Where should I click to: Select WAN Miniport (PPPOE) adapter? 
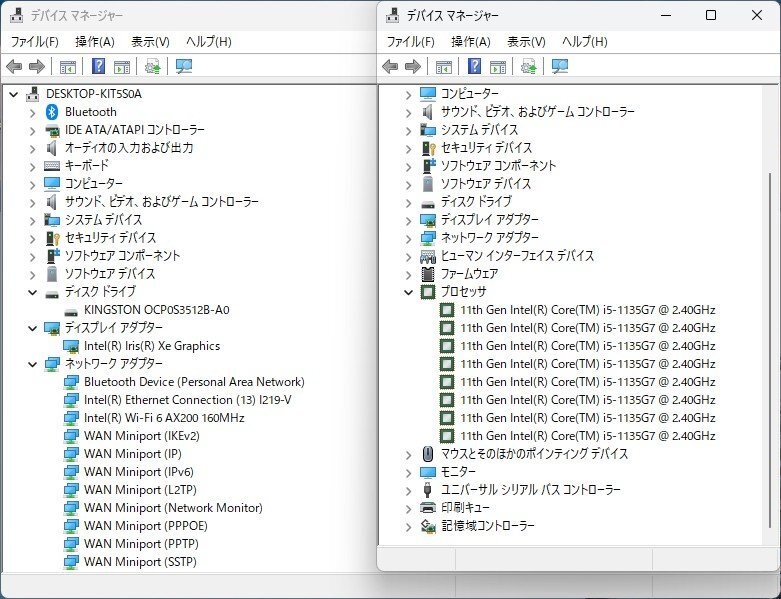[146, 526]
